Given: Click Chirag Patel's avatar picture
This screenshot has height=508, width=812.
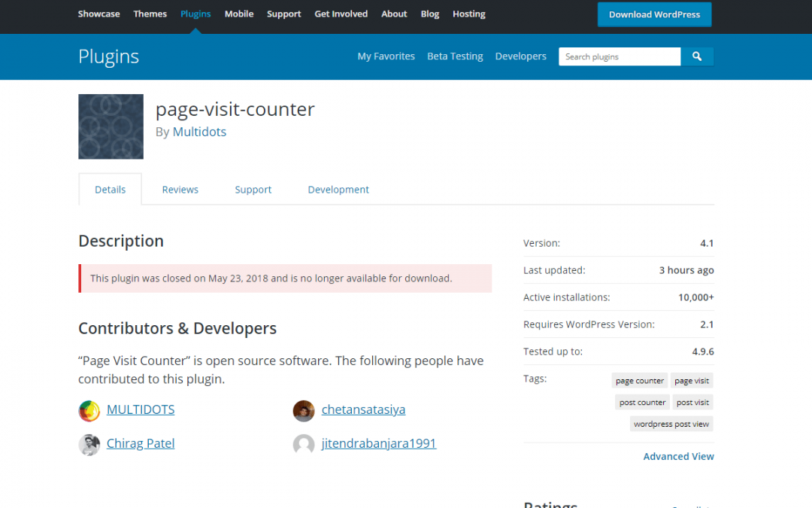Looking at the screenshot, I should [89, 445].
